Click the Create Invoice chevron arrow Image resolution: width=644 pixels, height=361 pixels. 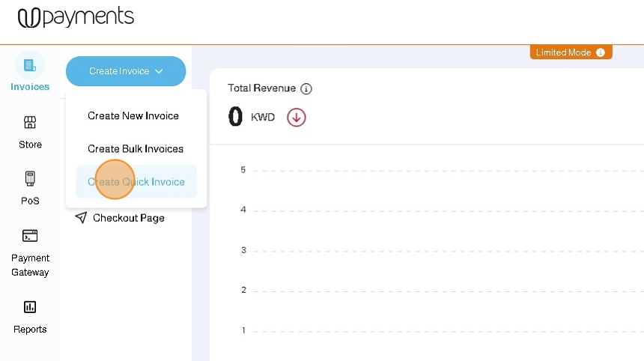point(159,71)
